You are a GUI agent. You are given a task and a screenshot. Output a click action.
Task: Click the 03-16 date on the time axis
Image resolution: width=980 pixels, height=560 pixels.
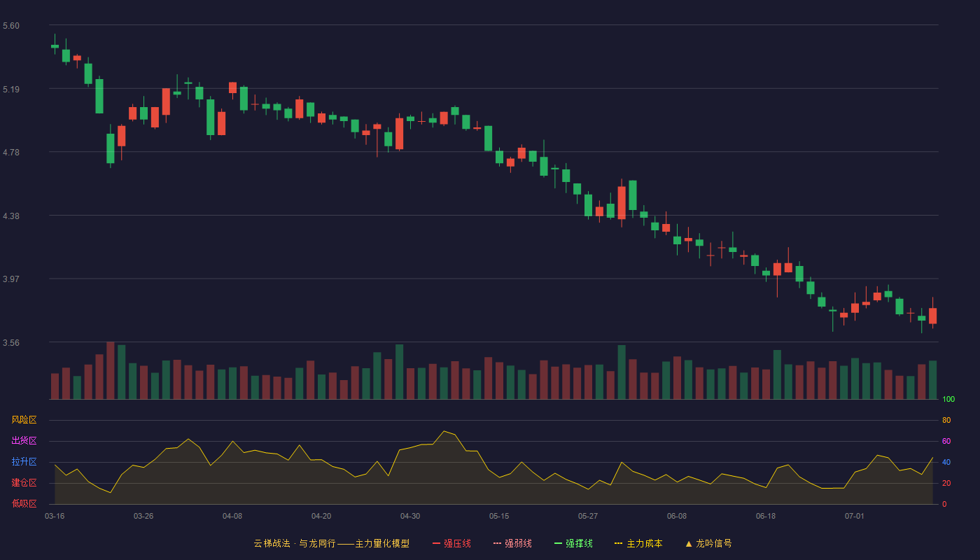point(55,516)
